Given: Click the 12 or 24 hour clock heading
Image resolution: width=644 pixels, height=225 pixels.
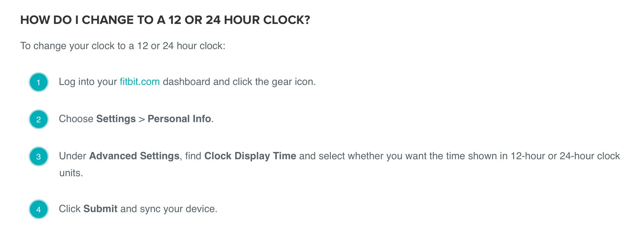Looking at the screenshot, I should [x=165, y=20].
